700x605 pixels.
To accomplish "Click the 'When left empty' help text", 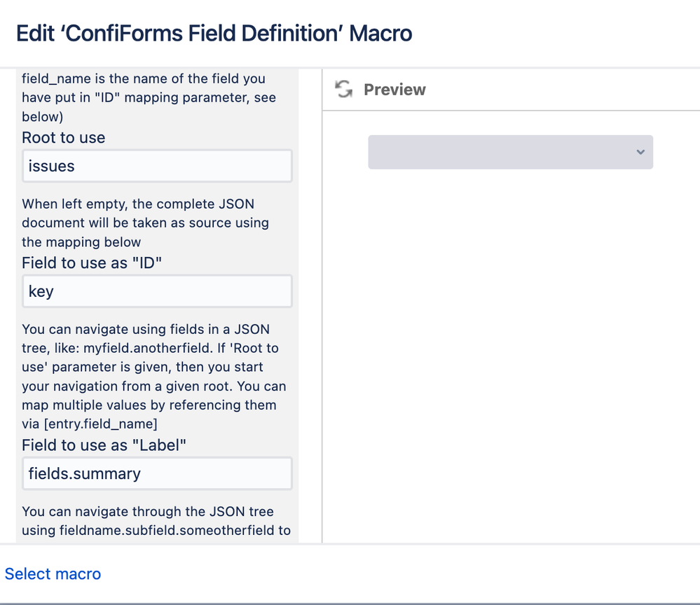I will [146, 223].
